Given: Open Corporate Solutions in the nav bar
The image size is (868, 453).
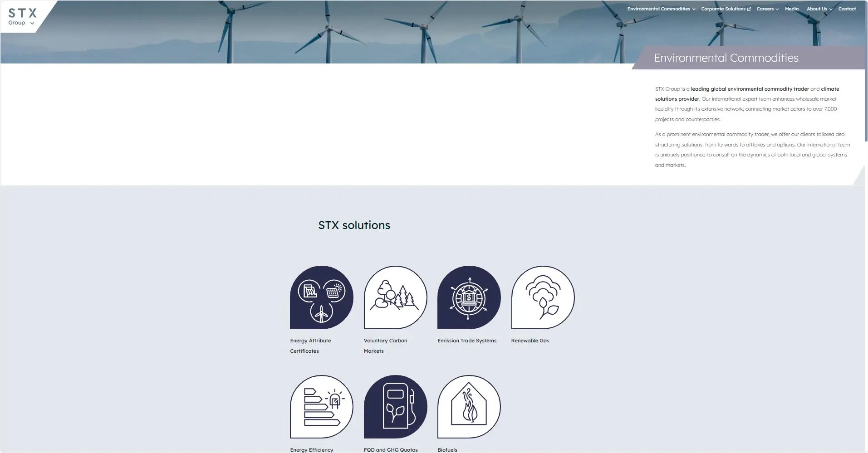Looking at the screenshot, I should pyautogui.click(x=723, y=9).
